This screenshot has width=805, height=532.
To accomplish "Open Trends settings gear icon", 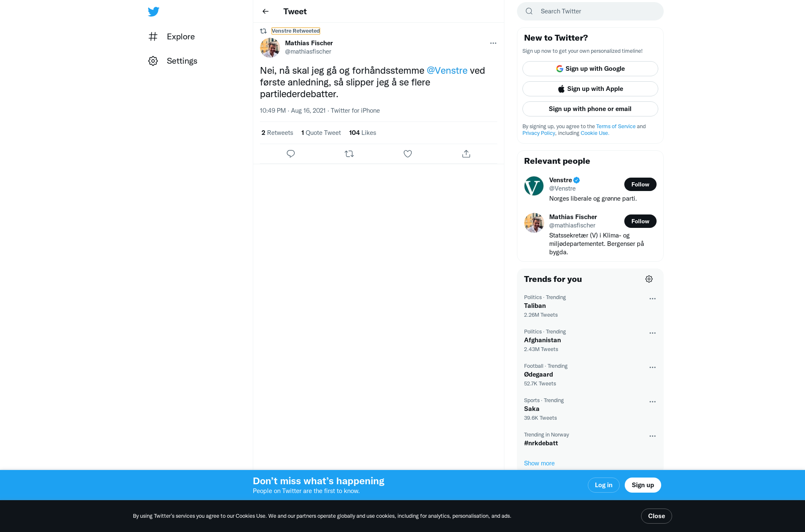I will (649, 279).
